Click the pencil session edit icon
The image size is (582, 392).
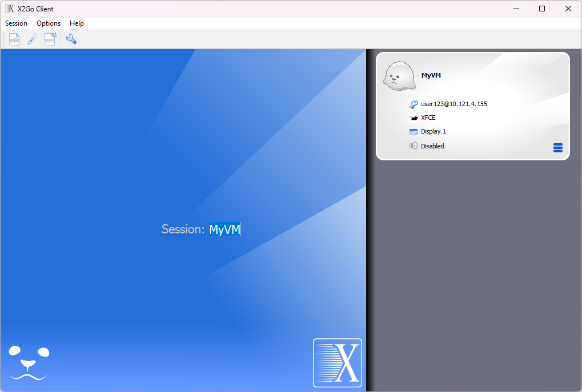tap(33, 39)
